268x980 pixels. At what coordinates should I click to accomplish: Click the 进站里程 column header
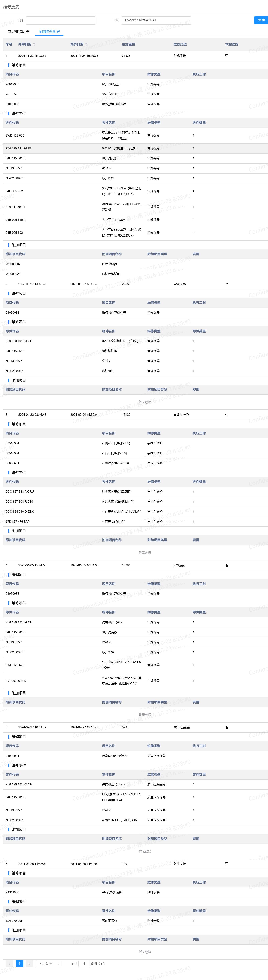point(128,45)
